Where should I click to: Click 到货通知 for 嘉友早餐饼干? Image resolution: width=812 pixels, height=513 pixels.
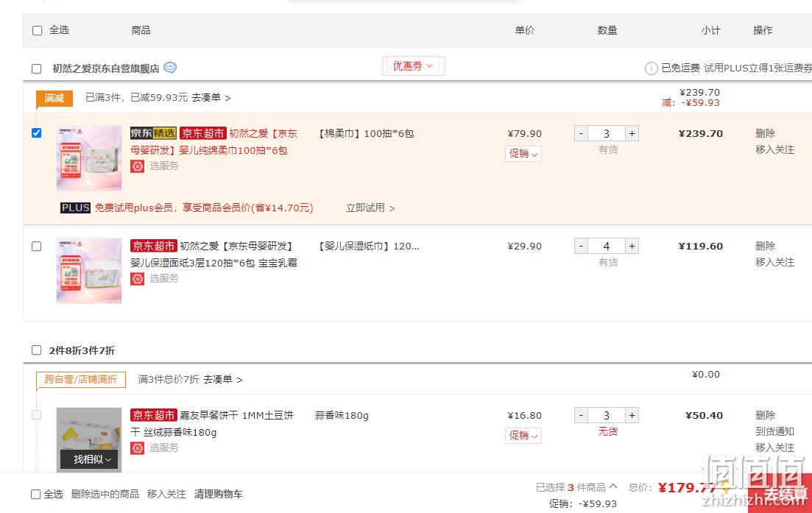[x=774, y=431]
